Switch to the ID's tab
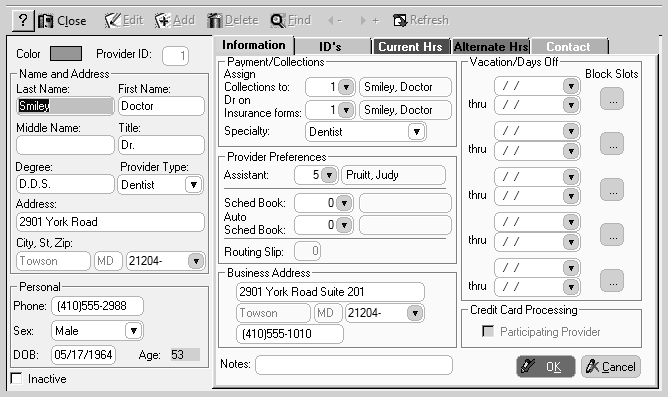 click(x=332, y=46)
